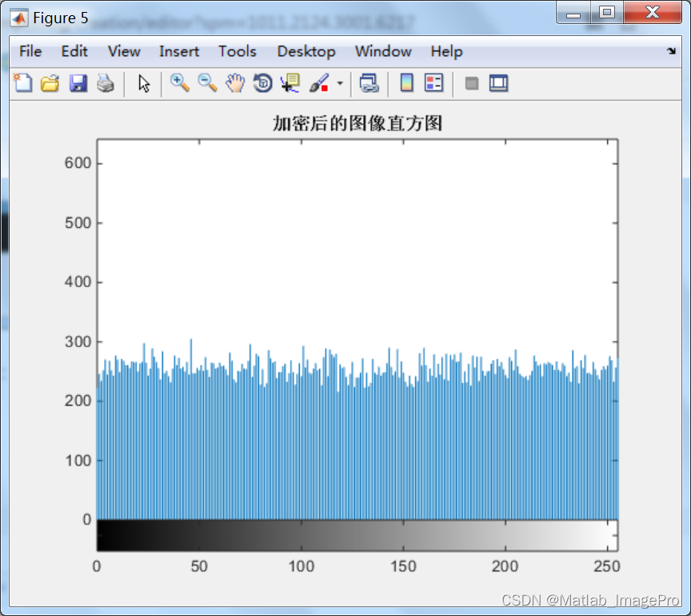Click the Hide Plot Tools icon

click(472, 83)
